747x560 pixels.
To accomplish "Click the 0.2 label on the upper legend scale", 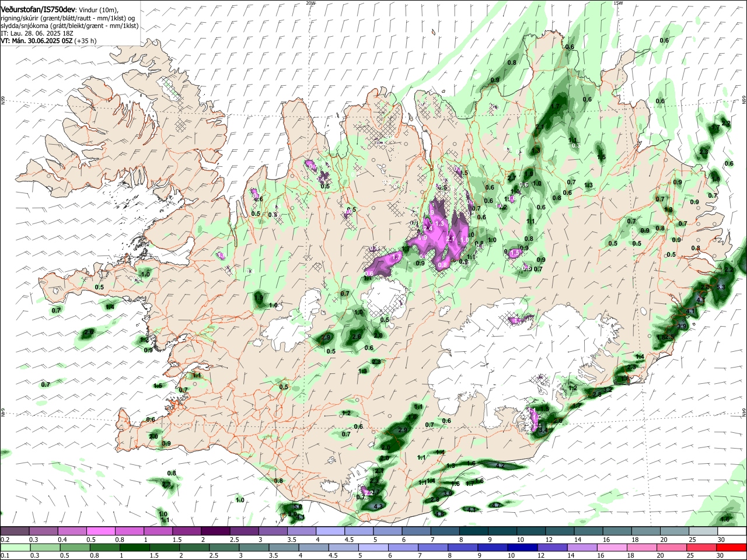I will (x=5, y=540).
